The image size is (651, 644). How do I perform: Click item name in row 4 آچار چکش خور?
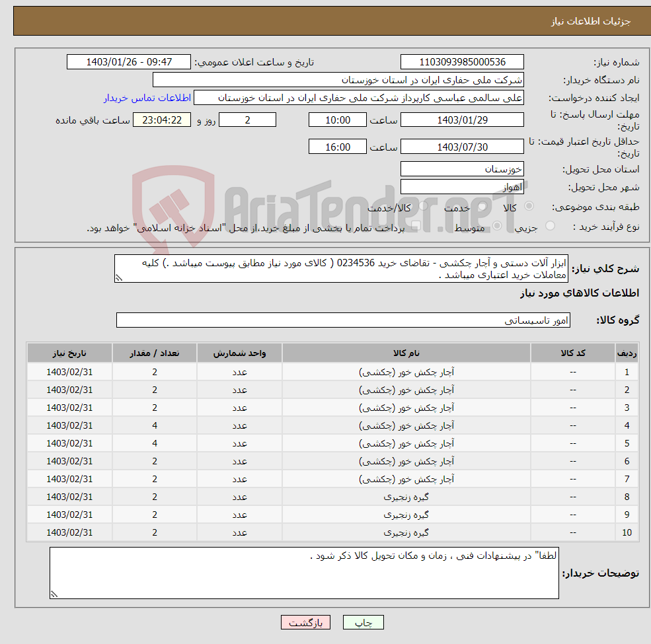click(x=406, y=426)
